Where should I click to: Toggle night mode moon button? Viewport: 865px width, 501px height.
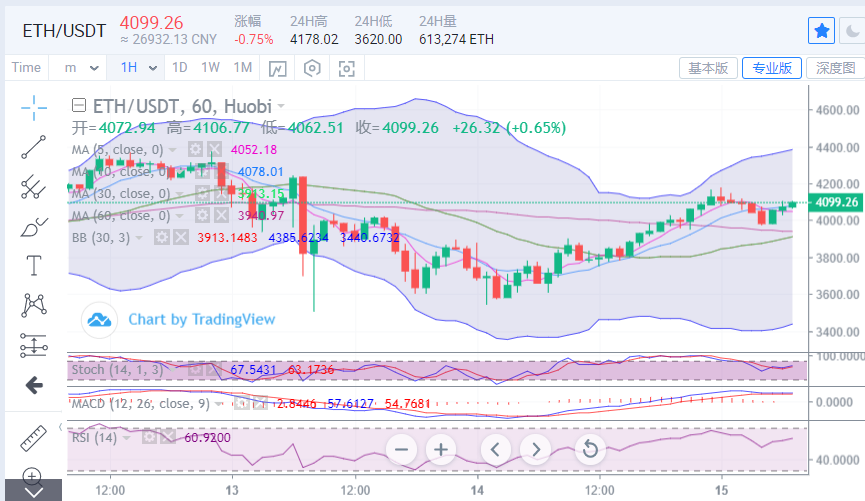(852, 30)
